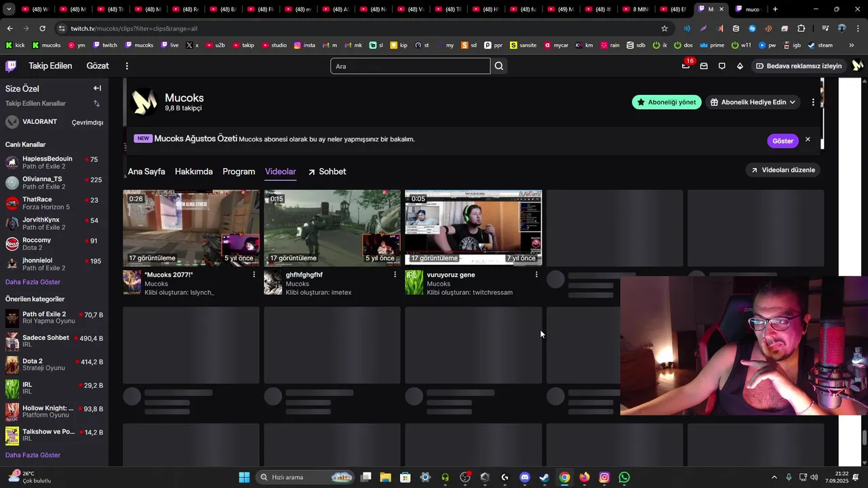The image size is (868, 488).
Task: Open the user profile avatar menu
Action: point(857,66)
